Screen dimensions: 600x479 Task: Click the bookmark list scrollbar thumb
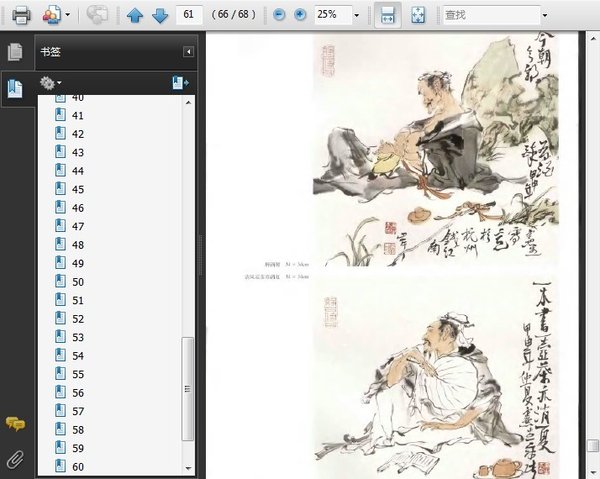(188, 389)
